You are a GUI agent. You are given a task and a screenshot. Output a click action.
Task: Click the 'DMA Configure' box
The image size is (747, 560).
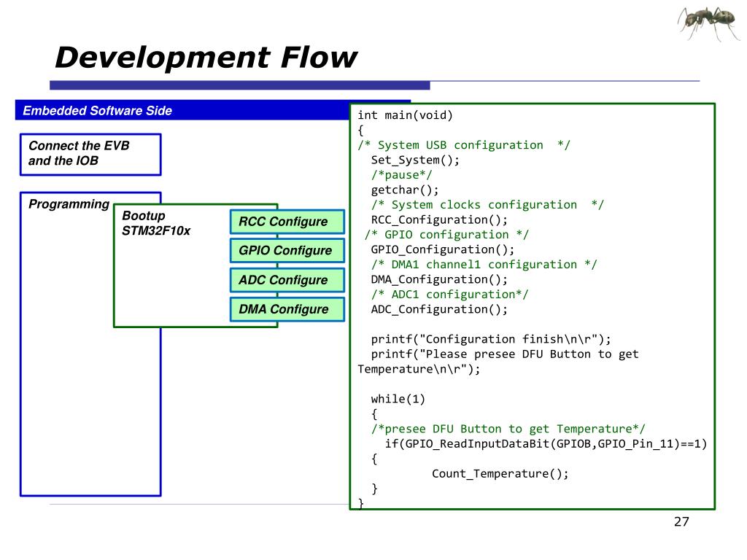point(287,309)
